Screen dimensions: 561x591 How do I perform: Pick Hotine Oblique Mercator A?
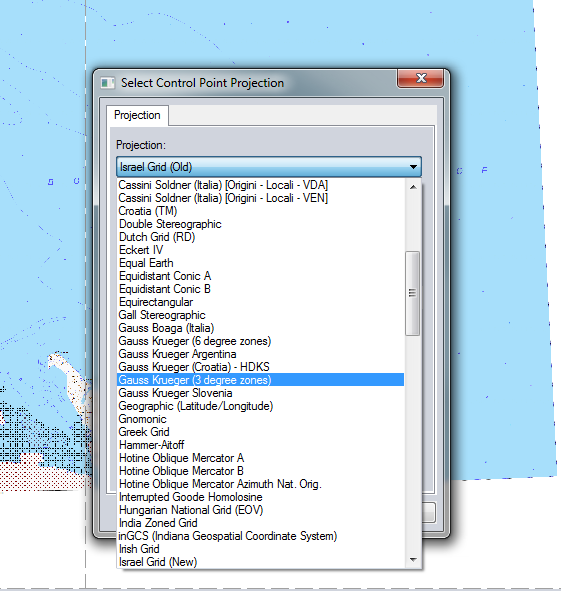261,458
